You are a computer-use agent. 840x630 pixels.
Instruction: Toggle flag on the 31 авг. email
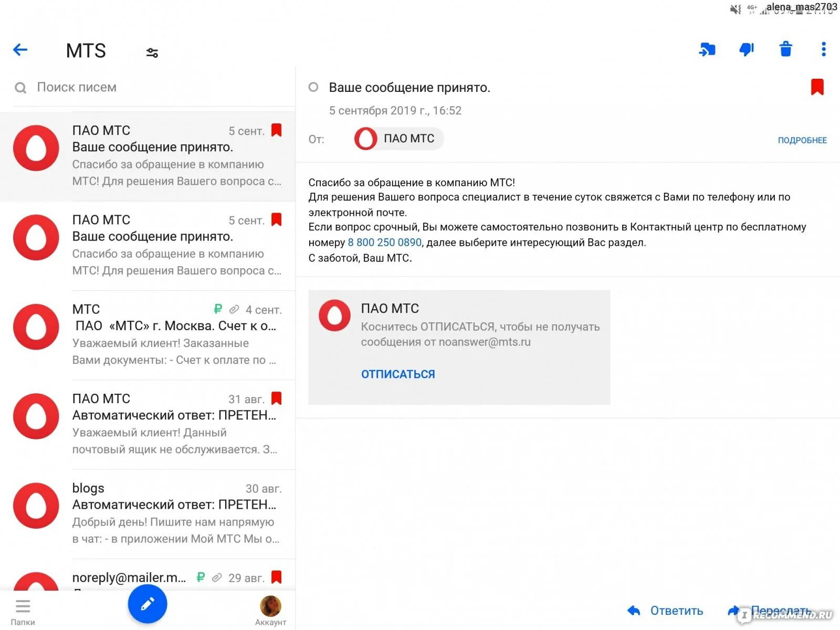pyautogui.click(x=277, y=398)
